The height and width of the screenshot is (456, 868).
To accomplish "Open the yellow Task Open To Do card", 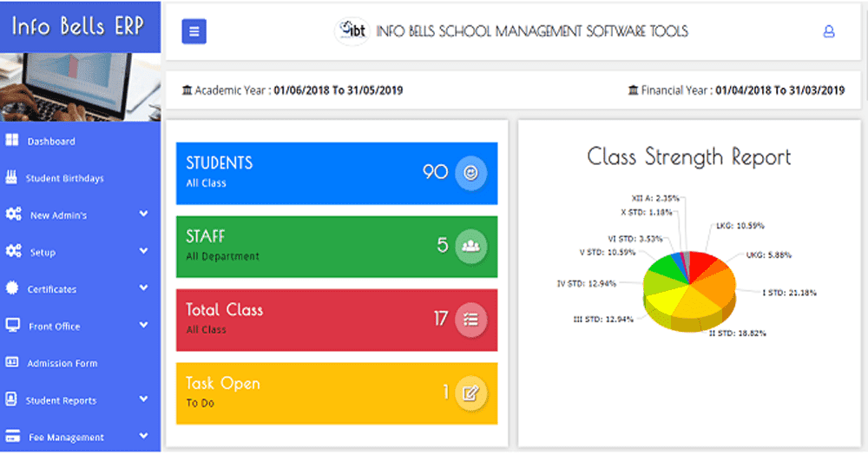I will pyautogui.click(x=337, y=393).
